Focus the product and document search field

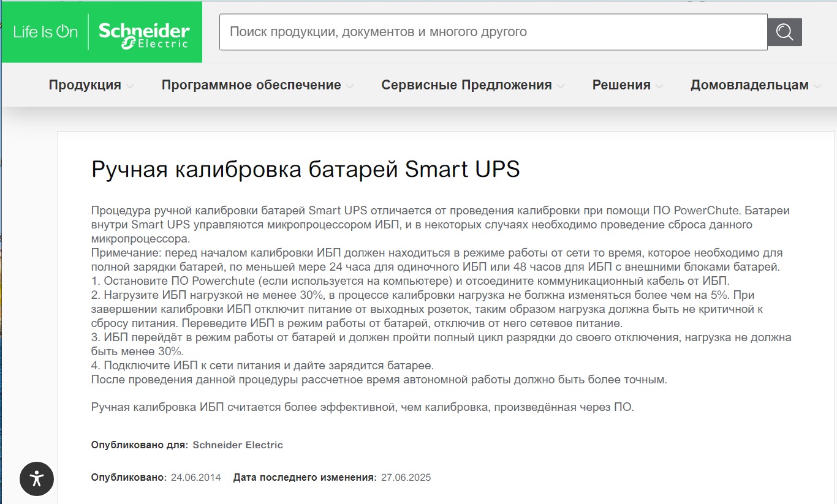pos(493,32)
